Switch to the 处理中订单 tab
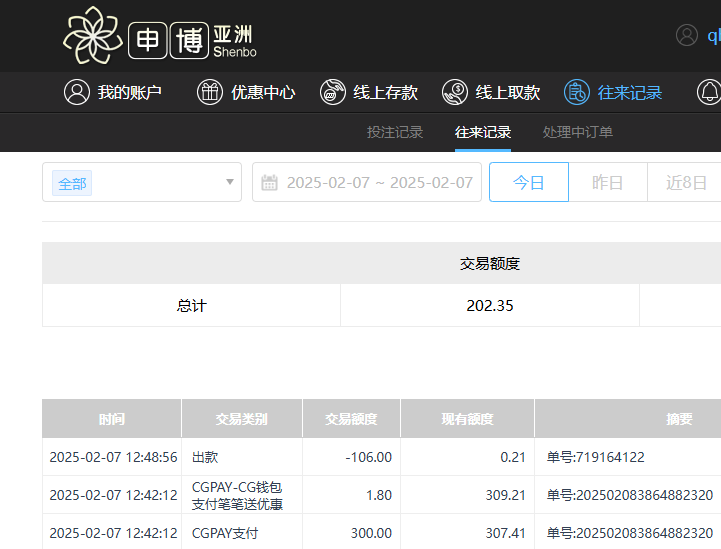The image size is (721, 549). click(578, 132)
